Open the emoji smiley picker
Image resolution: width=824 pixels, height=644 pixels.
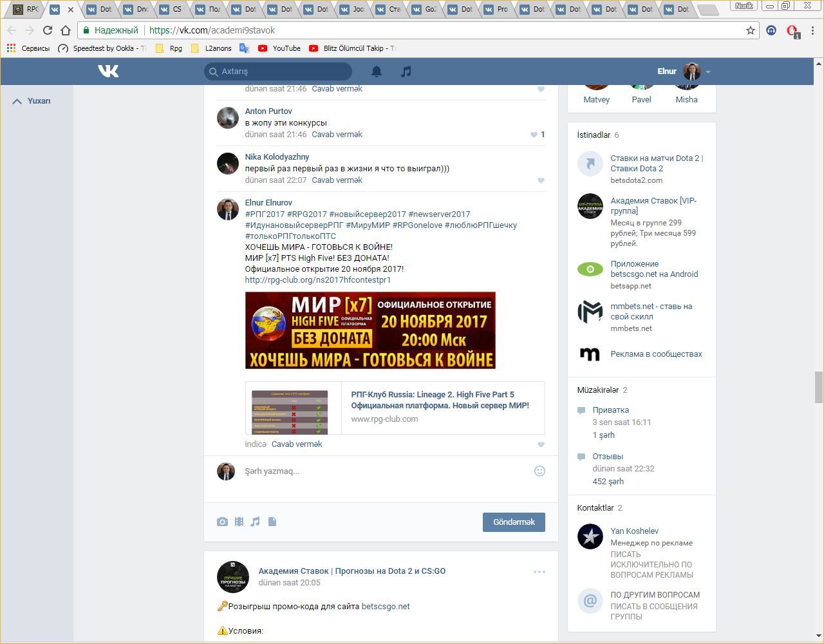[x=539, y=471]
